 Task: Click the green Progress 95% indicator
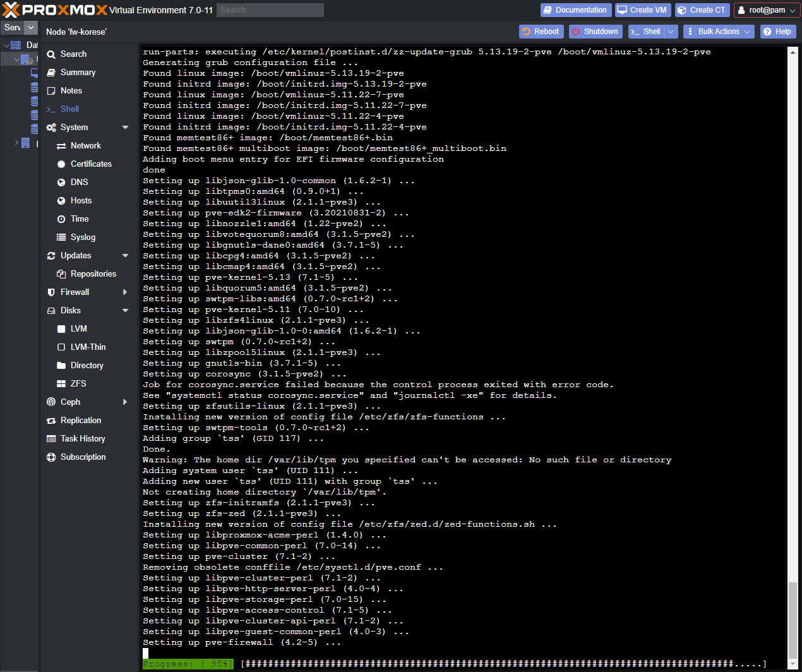coord(188,664)
